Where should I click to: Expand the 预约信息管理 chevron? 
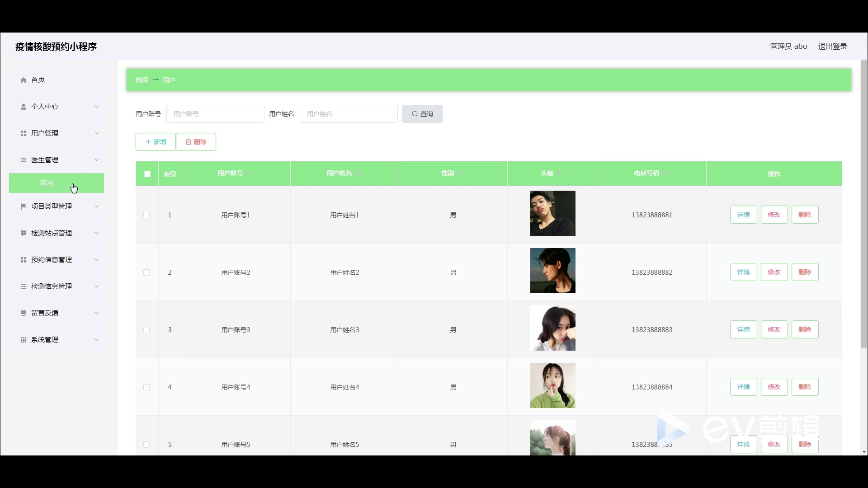97,260
